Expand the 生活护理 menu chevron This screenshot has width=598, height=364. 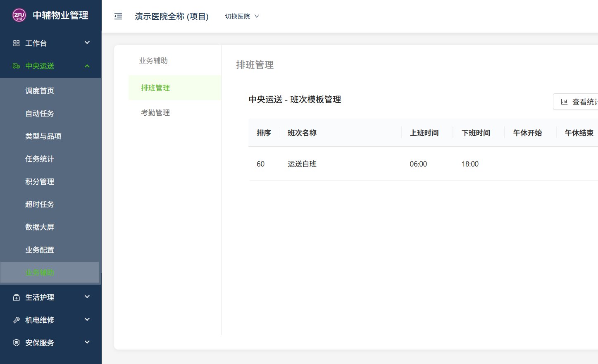pyautogui.click(x=87, y=297)
